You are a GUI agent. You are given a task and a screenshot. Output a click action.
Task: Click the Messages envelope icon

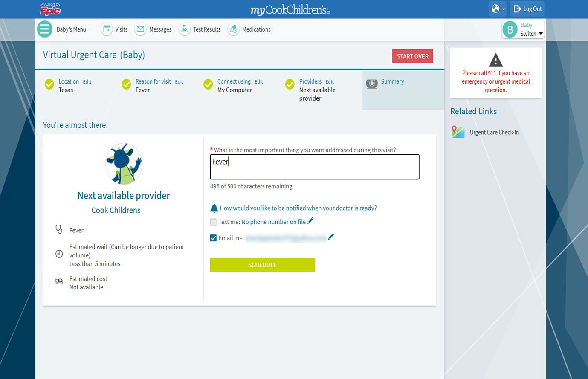tap(140, 29)
